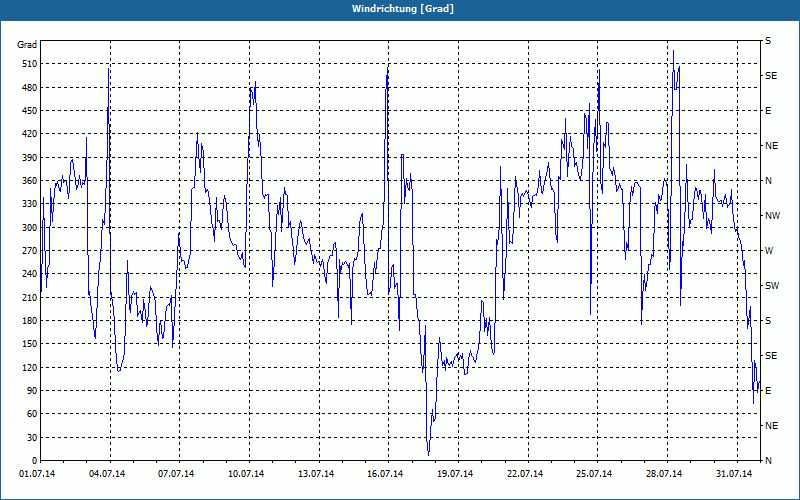This screenshot has width=800, height=500.
Task: Click the date label 22.07.14
Action: coord(525,474)
